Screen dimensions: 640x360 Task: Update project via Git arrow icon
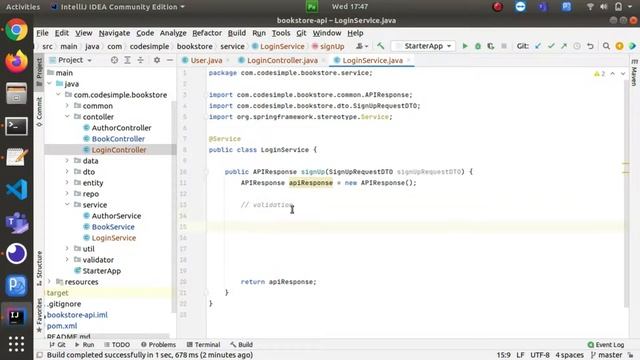click(538, 46)
